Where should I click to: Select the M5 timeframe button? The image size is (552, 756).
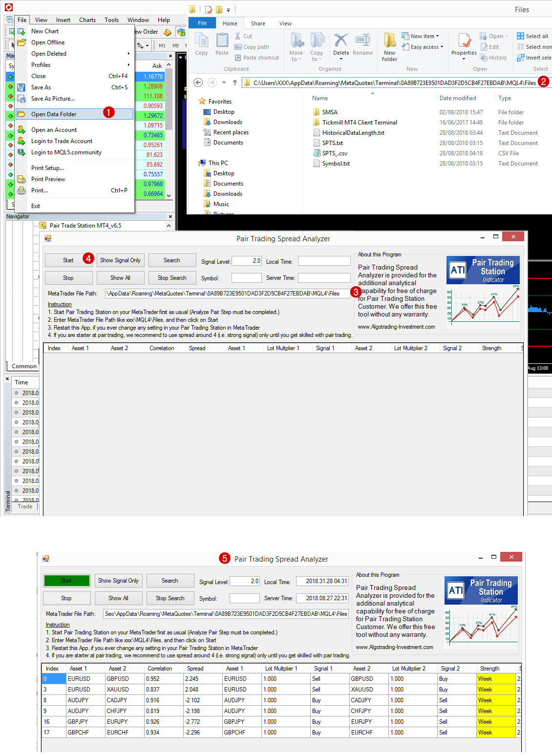pos(176,45)
